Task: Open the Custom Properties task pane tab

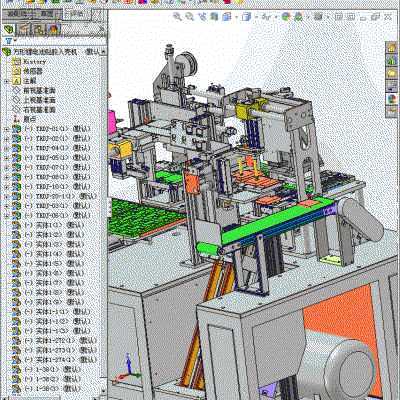Action: tap(392, 111)
